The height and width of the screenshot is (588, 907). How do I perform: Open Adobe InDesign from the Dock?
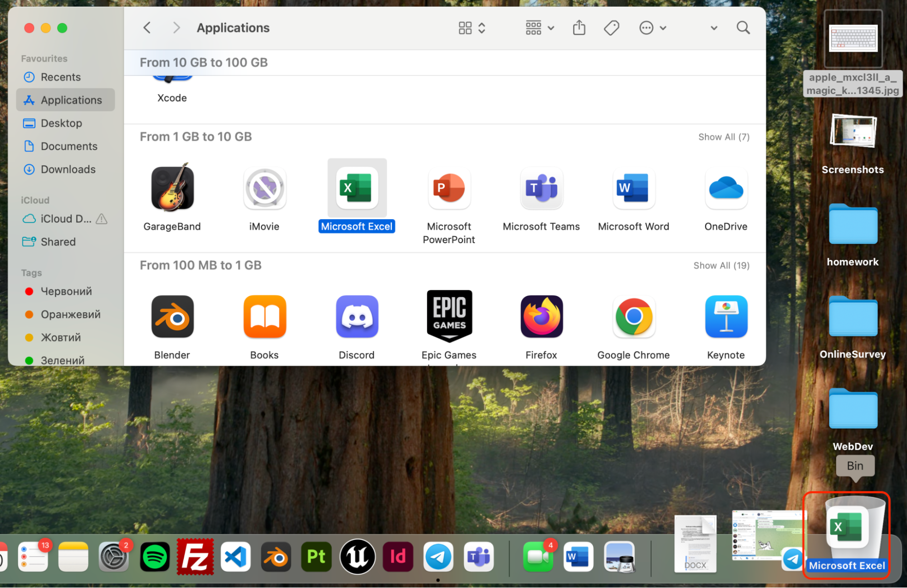pyautogui.click(x=398, y=557)
